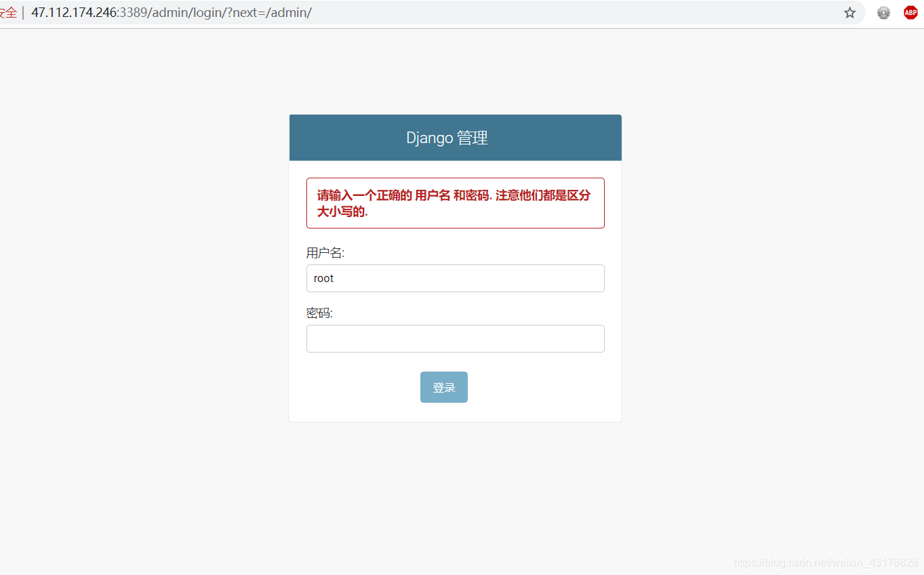Screen dimensions: 924x575
Task: Click the not-secure 安全 indicator
Action: (9, 13)
